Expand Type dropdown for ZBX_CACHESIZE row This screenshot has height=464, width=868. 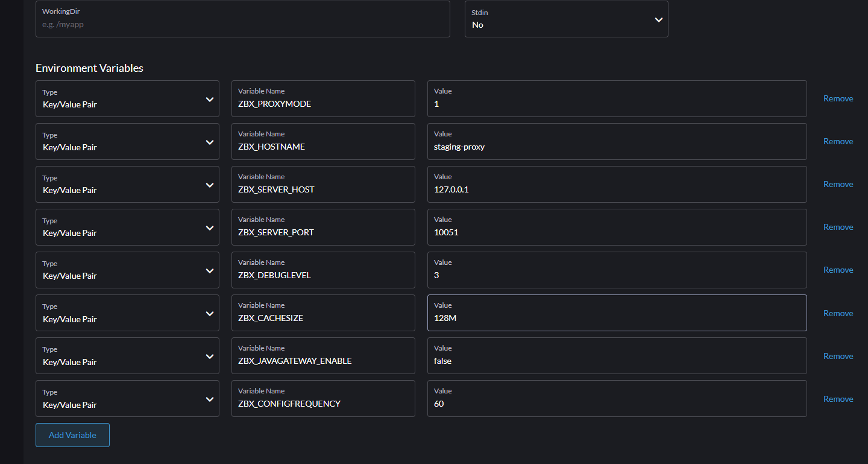(x=127, y=313)
